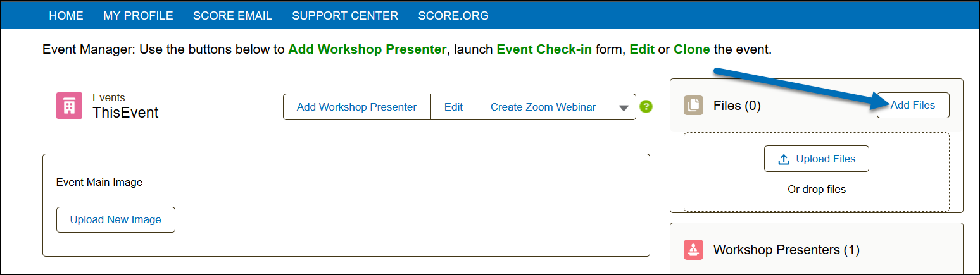Click Upload New Image button

(x=116, y=220)
